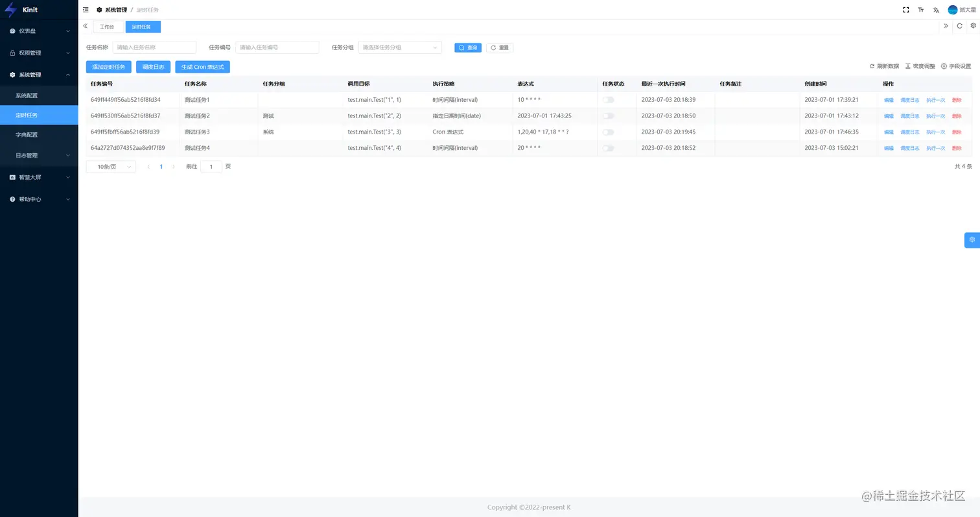
Task: Click 删除 for 测试任务2
Action: [957, 116]
